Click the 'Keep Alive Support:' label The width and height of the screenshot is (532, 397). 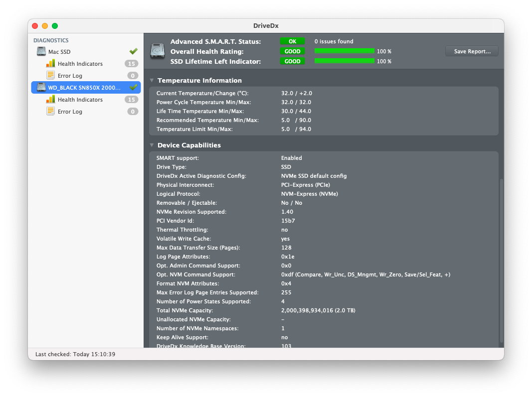tap(182, 337)
